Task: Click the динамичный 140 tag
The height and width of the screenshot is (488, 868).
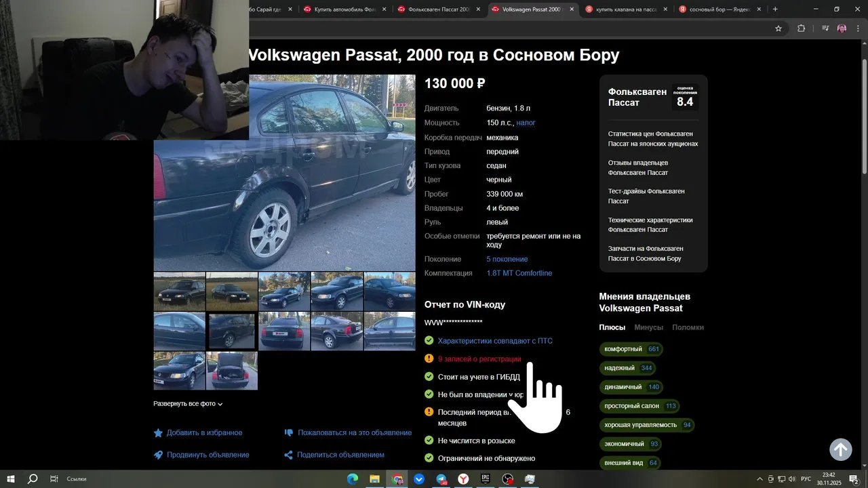Action: point(631,387)
